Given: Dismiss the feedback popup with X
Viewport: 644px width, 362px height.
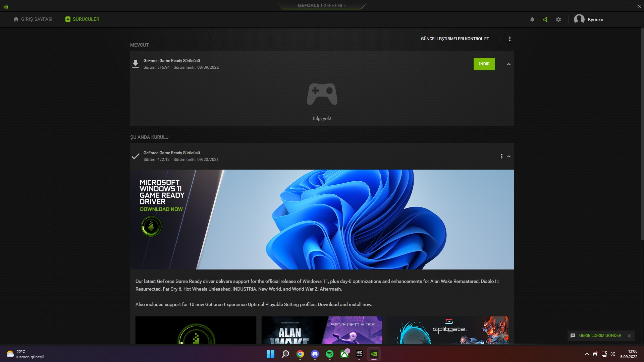Looking at the screenshot, I should pos(629,336).
